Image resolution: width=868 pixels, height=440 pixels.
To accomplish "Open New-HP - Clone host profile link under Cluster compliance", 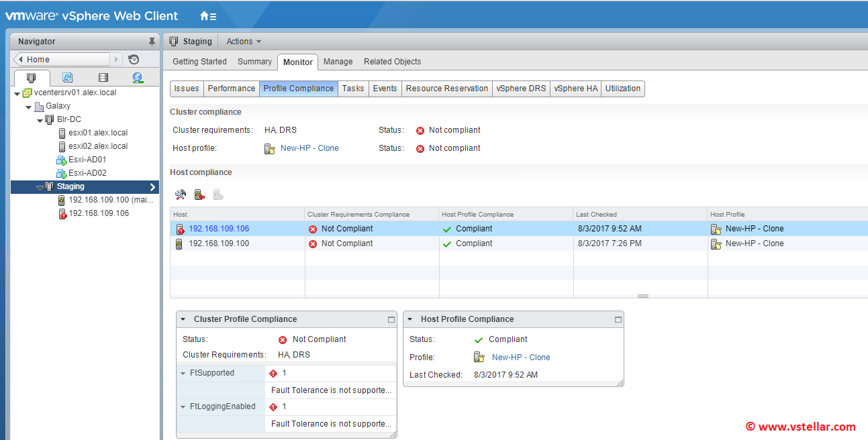I will click(309, 148).
